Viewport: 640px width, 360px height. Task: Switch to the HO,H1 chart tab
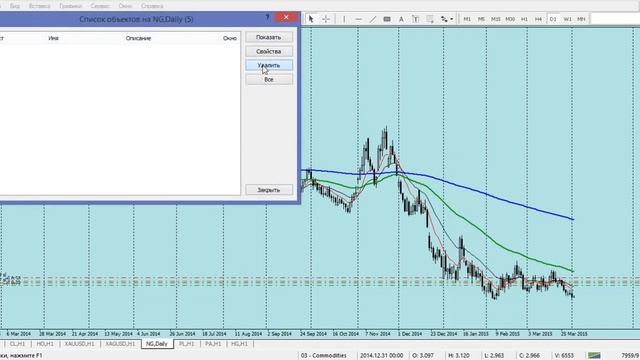click(x=45, y=344)
